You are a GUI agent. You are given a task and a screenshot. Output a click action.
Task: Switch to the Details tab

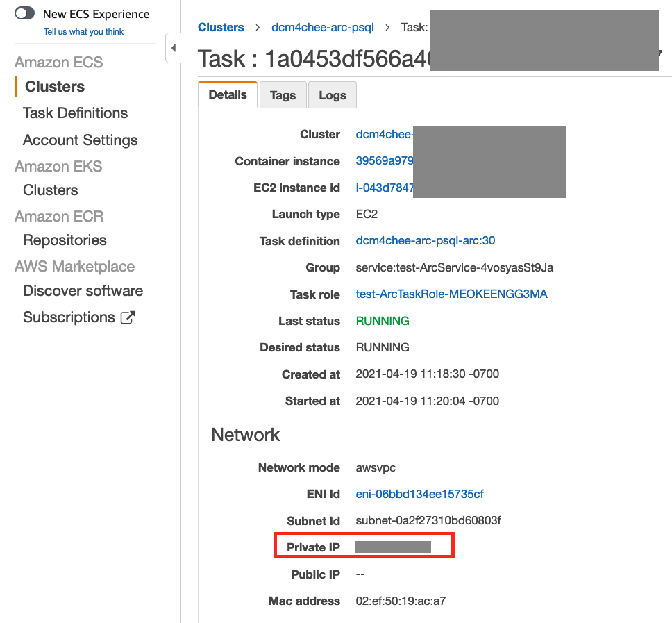tap(228, 94)
